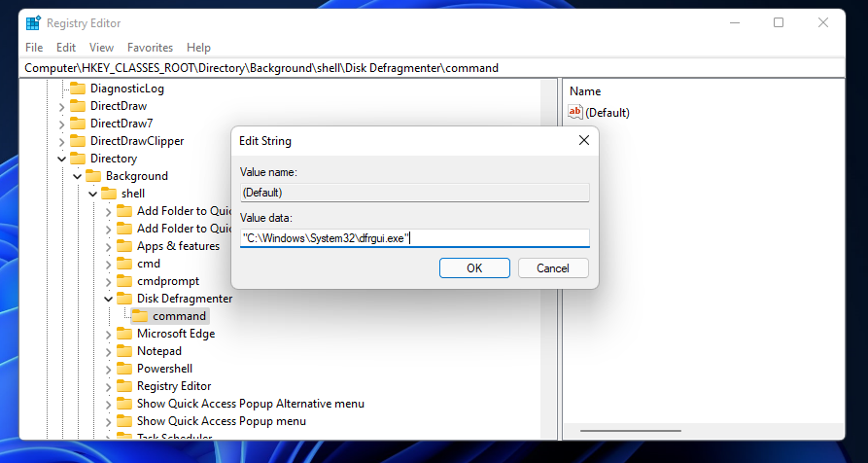Click the shell folder icon

point(109,194)
